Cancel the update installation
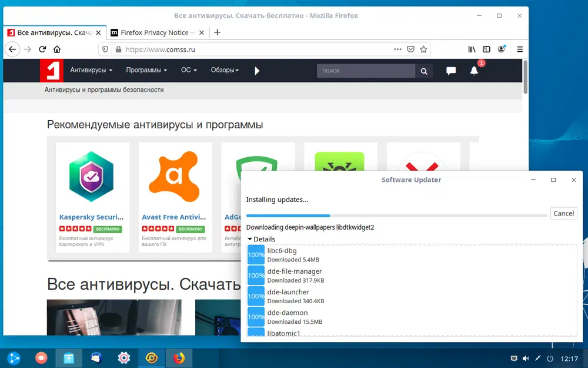 click(x=564, y=213)
